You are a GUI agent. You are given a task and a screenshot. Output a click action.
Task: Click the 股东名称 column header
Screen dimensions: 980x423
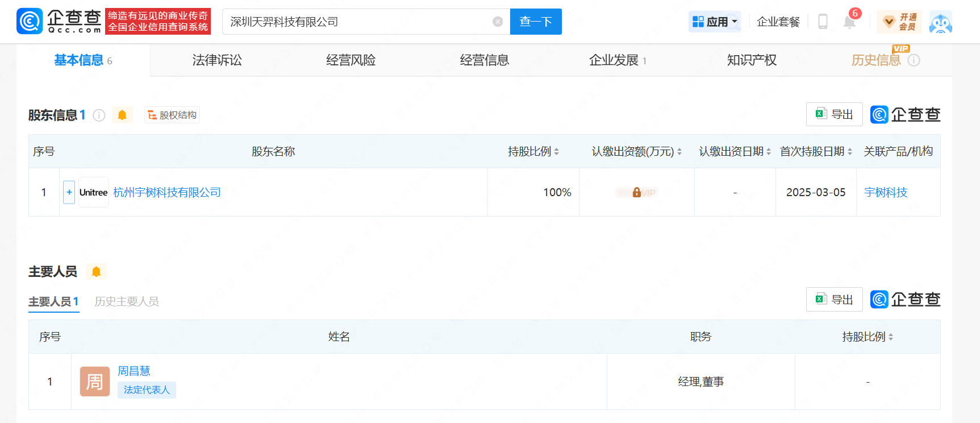(x=273, y=152)
